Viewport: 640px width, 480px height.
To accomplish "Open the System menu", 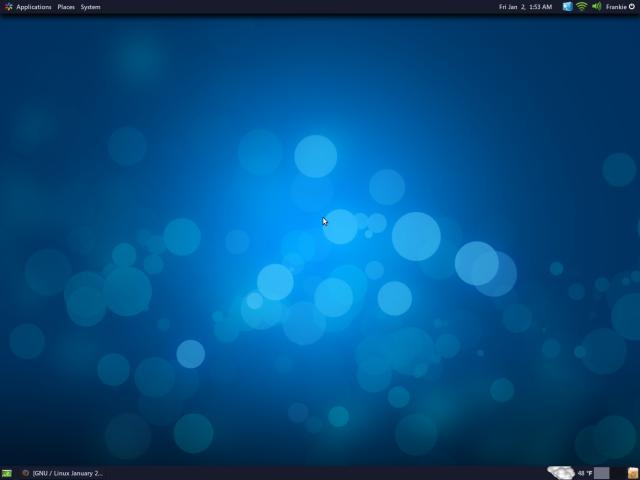I will click(x=90, y=7).
